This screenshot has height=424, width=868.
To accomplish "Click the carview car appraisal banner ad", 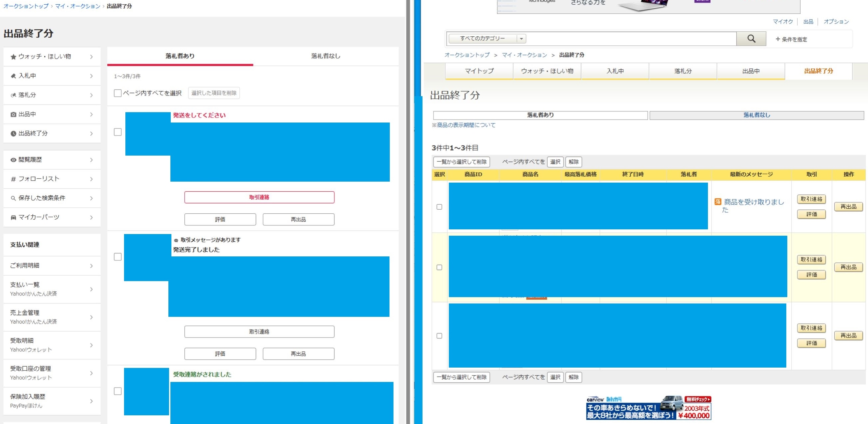I will click(648, 408).
